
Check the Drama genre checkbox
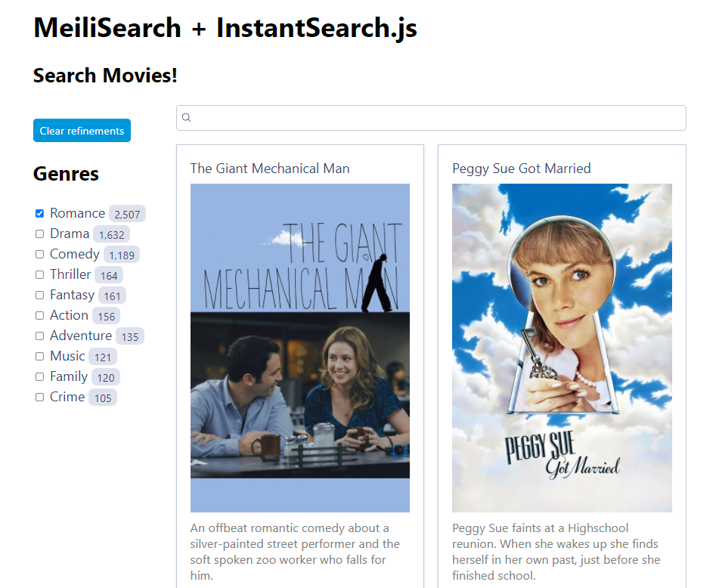(40, 234)
